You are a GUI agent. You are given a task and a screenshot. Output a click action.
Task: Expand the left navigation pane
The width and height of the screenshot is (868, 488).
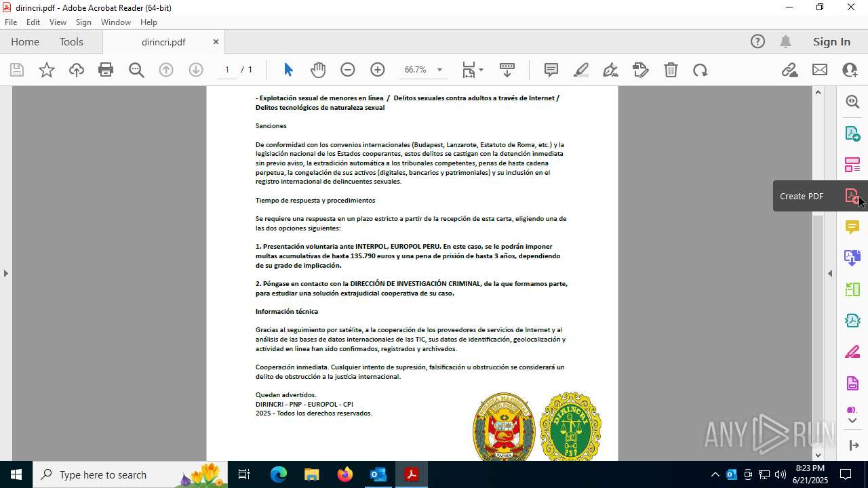pyautogui.click(x=5, y=273)
